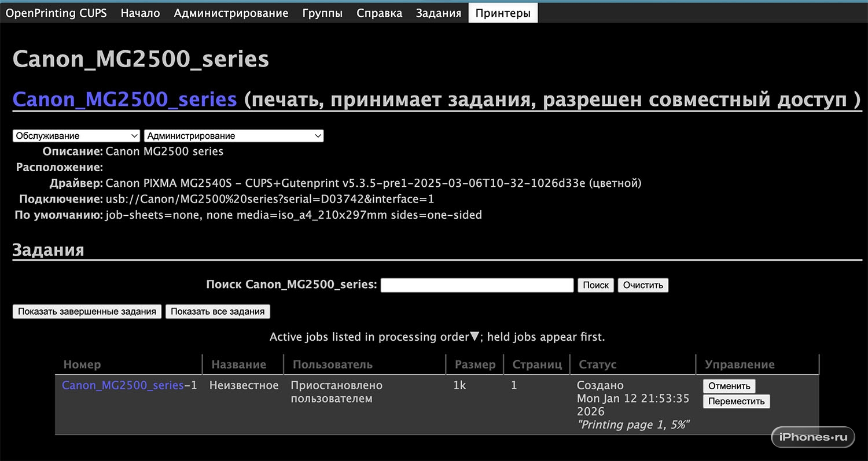Click the Очистить button
868x461 pixels.
coord(643,285)
